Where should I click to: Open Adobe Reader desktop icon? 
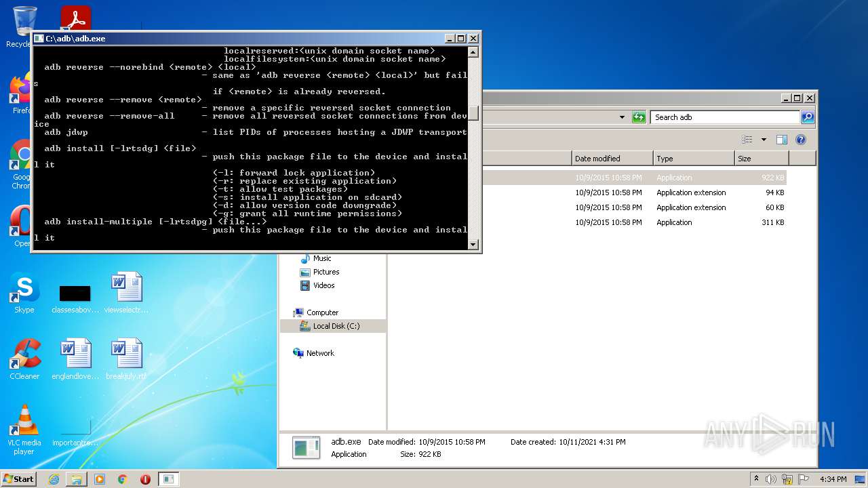(x=75, y=18)
